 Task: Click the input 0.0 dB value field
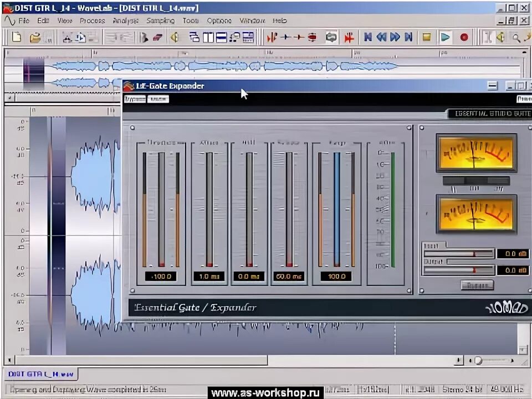tap(513, 253)
